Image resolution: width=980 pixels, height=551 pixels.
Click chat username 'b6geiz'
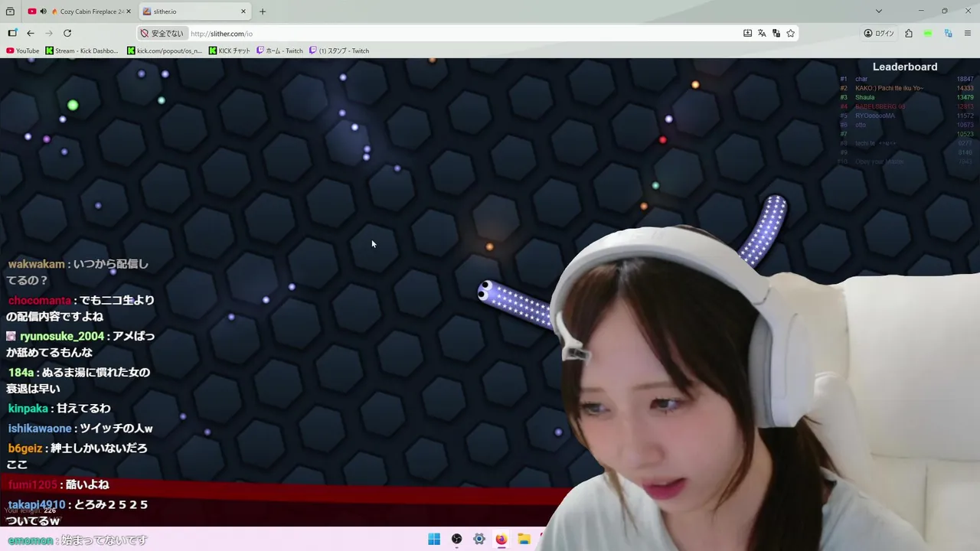coord(25,448)
